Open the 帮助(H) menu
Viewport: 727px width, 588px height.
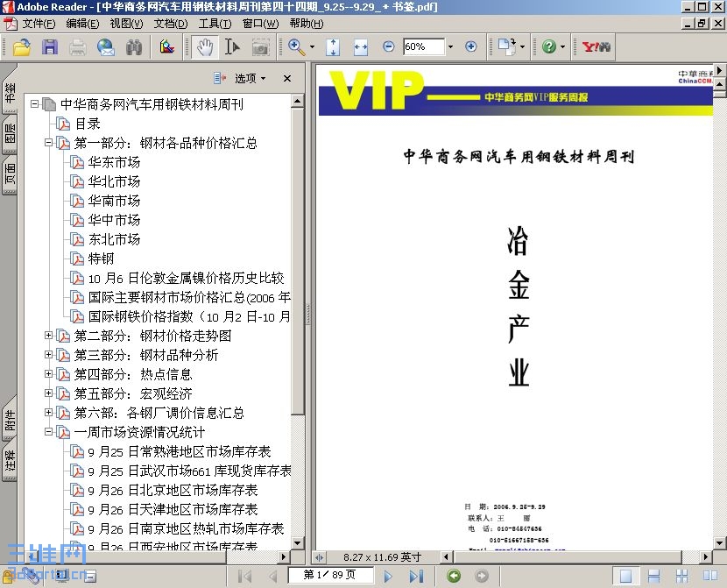(x=306, y=23)
